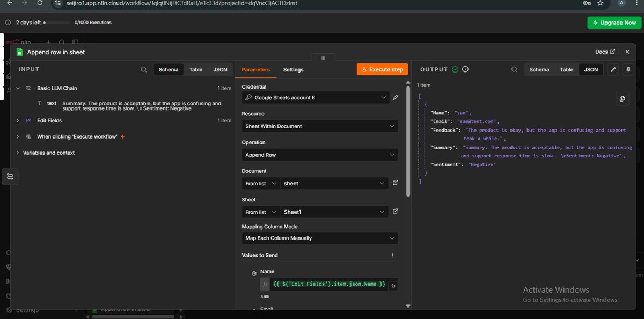
Task: Click the scrollbar down arrow
Action: 408,307
